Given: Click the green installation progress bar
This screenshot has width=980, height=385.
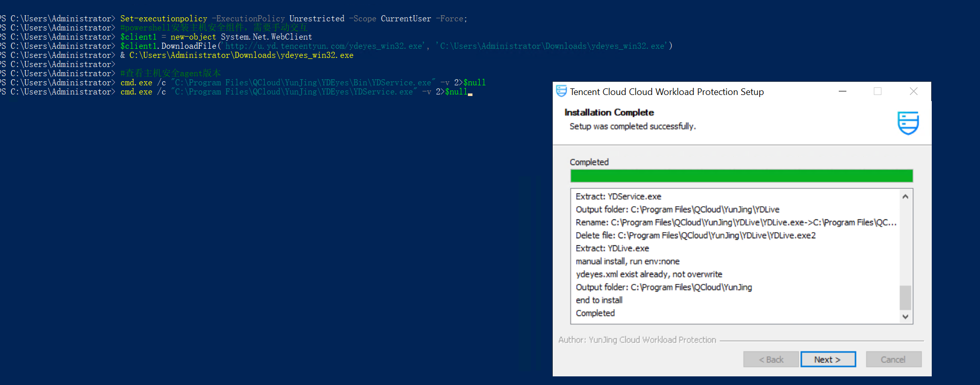Looking at the screenshot, I should tap(741, 176).
